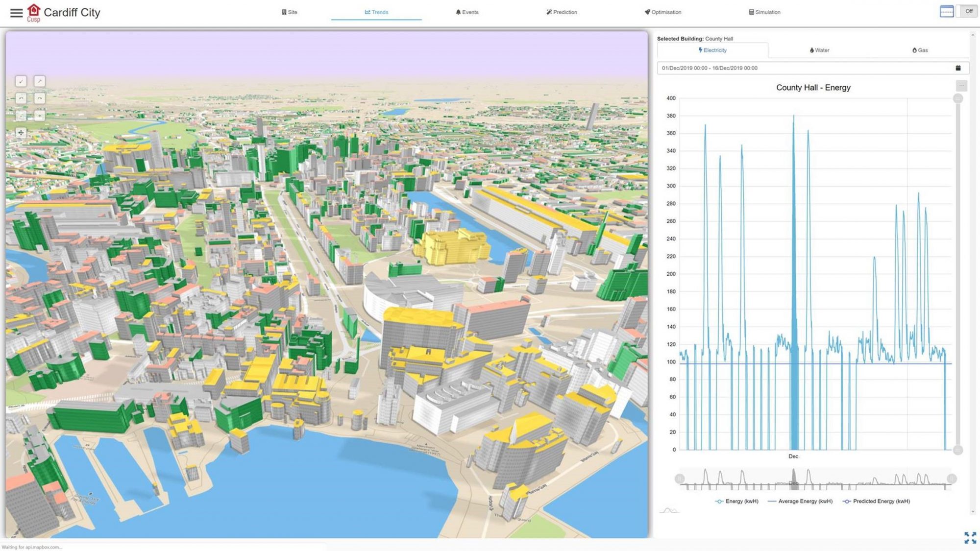
Task: Rotate map view clockwise
Action: click(x=40, y=98)
